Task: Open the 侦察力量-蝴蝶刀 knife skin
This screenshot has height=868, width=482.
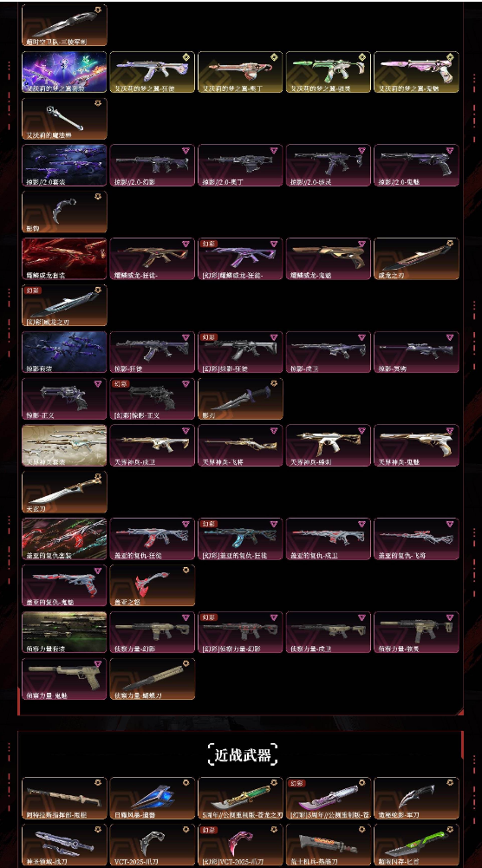Action: coord(153,679)
